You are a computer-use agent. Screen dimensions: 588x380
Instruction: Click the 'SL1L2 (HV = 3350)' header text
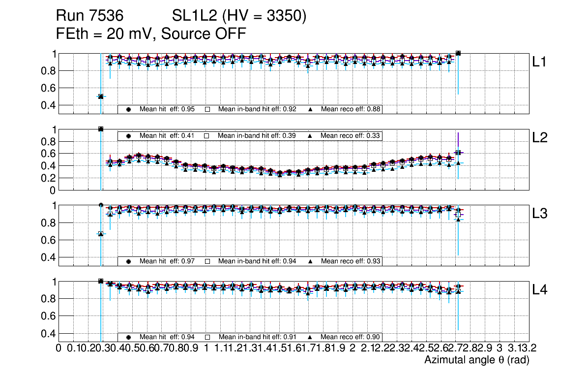[239, 17]
